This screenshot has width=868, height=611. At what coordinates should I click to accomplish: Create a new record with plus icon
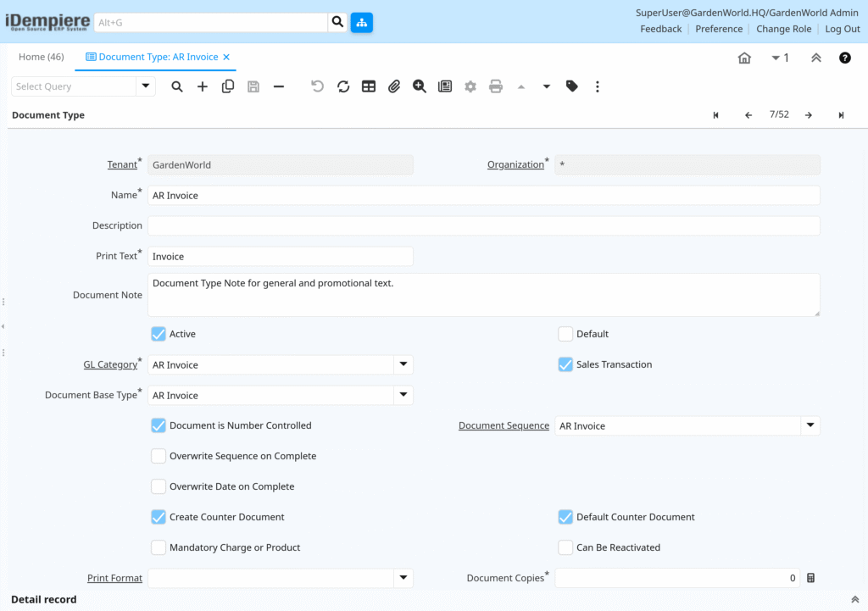click(x=202, y=86)
